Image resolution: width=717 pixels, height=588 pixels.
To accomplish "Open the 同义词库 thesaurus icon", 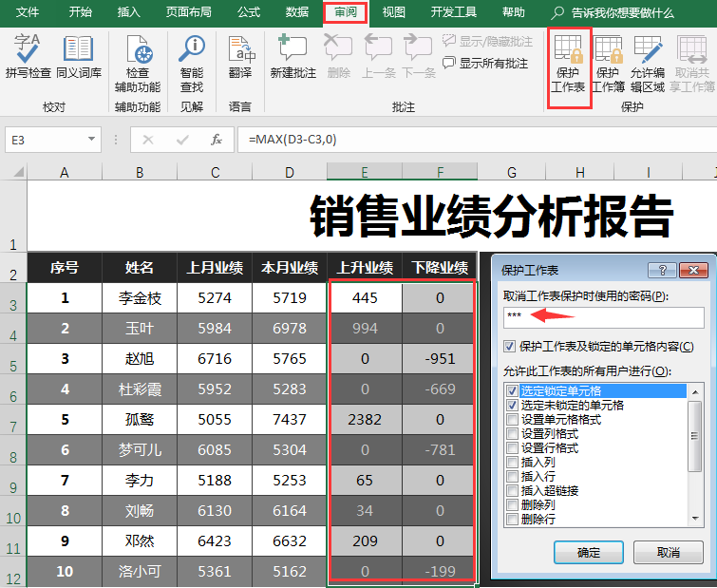I will pyautogui.click(x=79, y=56).
